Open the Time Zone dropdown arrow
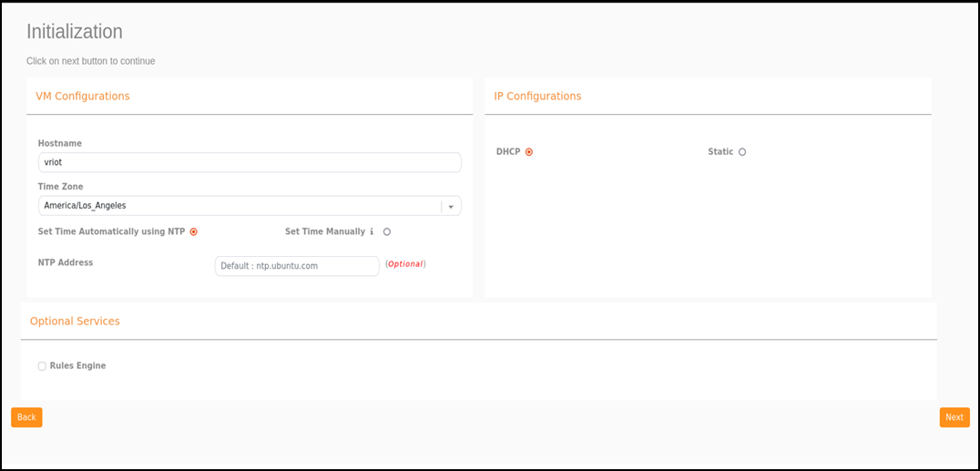 click(451, 207)
